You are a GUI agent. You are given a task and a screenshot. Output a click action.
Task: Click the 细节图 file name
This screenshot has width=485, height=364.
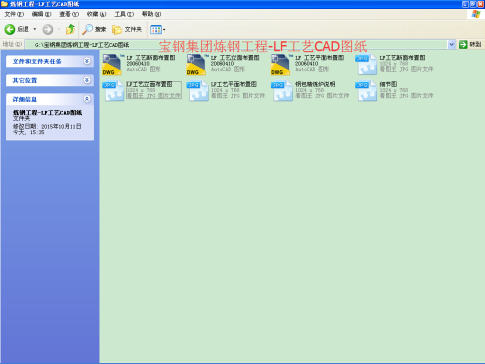(x=388, y=84)
